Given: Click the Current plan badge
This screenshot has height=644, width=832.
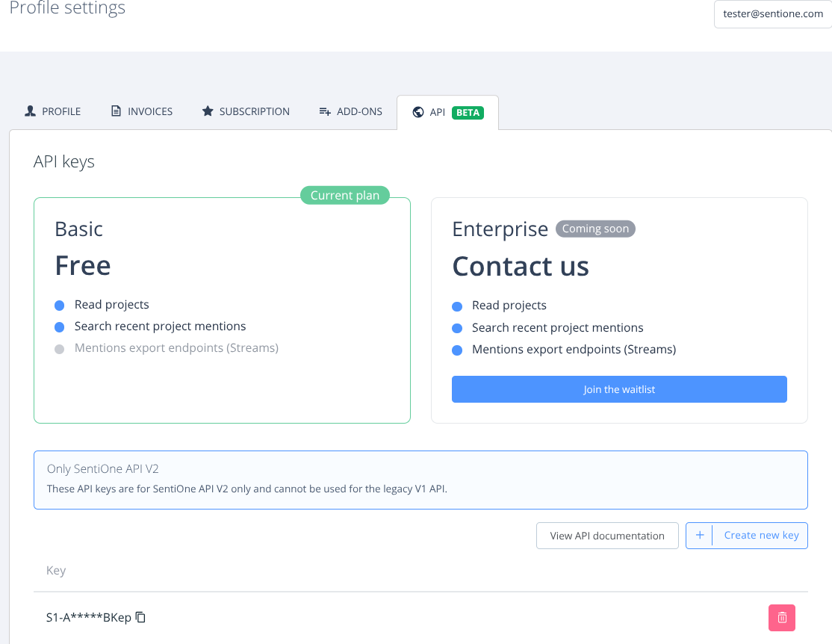Looking at the screenshot, I should 345,196.
